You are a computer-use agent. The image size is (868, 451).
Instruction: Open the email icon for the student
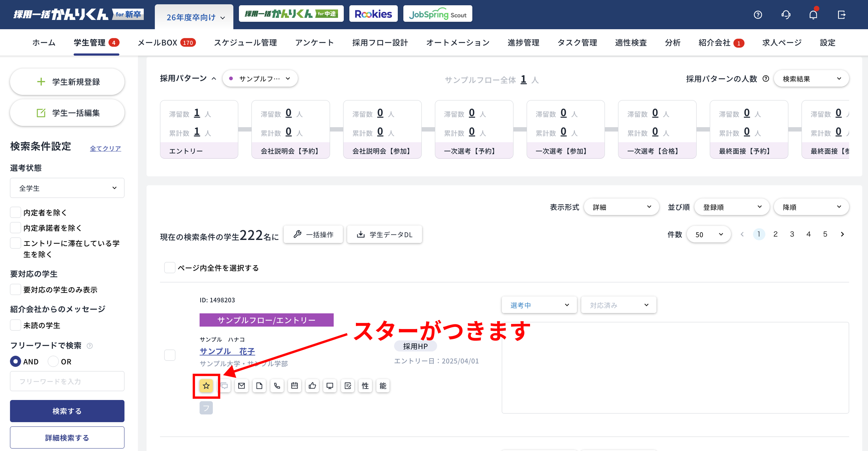click(x=242, y=386)
